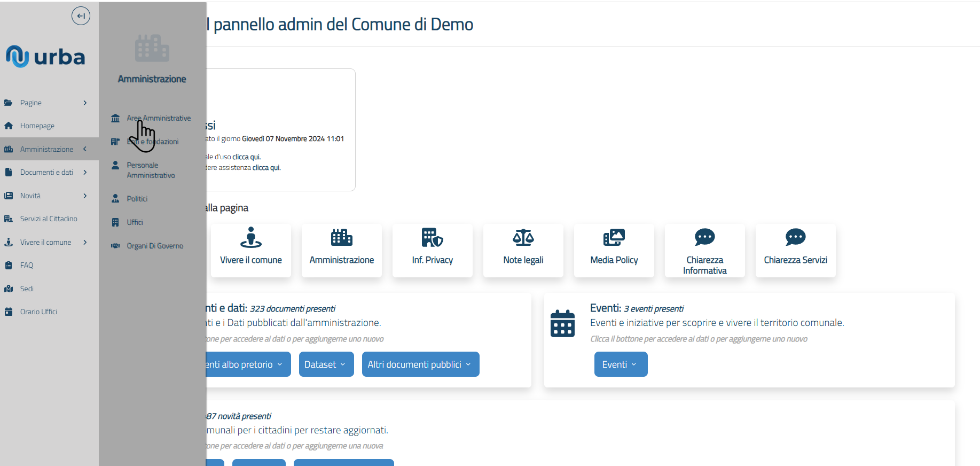
Task: Collapse the sidebar with the arrow icon
Action: point(81,16)
